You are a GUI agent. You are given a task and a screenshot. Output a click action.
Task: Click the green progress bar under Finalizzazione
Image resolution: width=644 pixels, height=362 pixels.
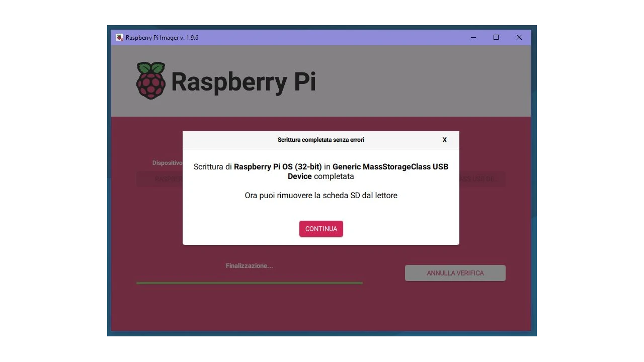(x=249, y=283)
